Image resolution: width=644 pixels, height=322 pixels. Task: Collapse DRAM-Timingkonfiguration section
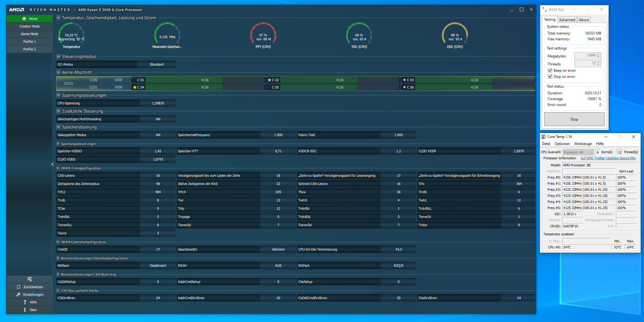(x=58, y=168)
